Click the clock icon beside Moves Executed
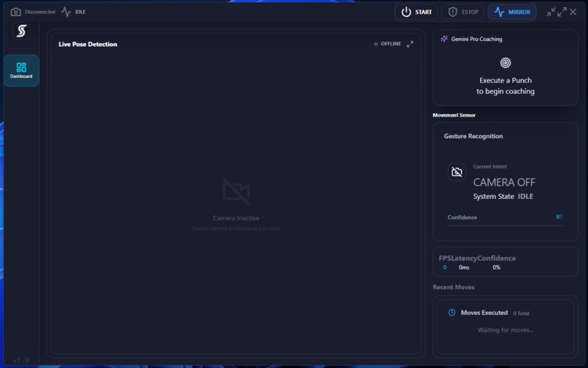This screenshot has width=588, height=368. click(452, 313)
